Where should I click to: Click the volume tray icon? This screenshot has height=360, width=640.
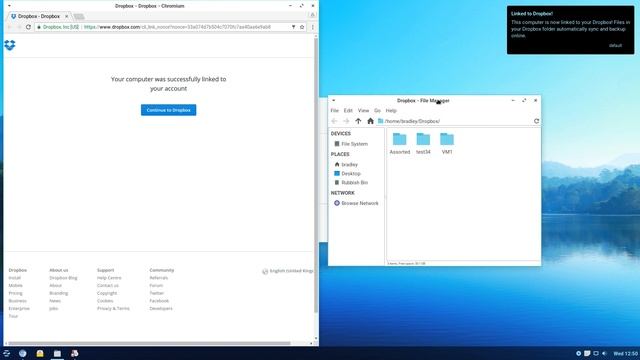point(604,353)
